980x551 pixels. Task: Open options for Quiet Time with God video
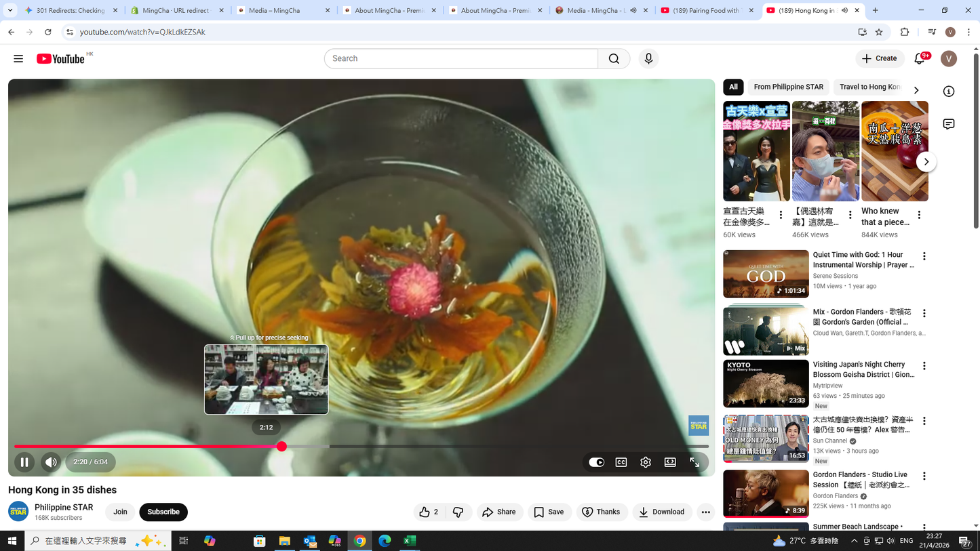924,256
